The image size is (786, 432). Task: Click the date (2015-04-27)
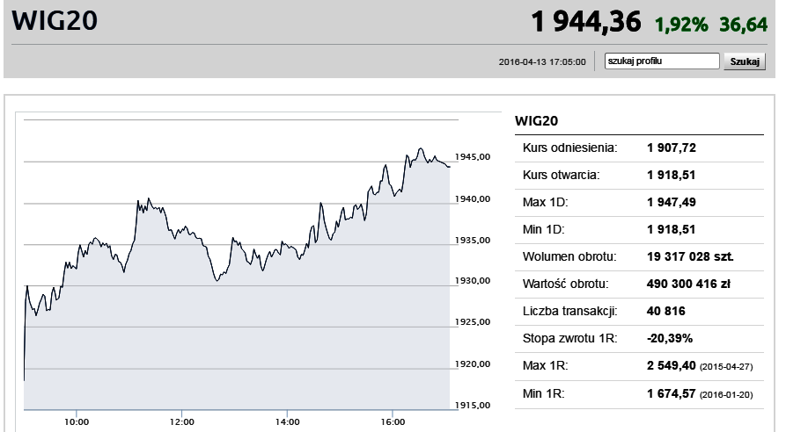click(726, 367)
